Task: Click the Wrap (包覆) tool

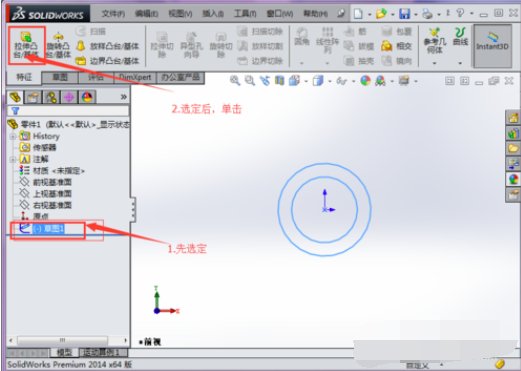Action: (397, 31)
